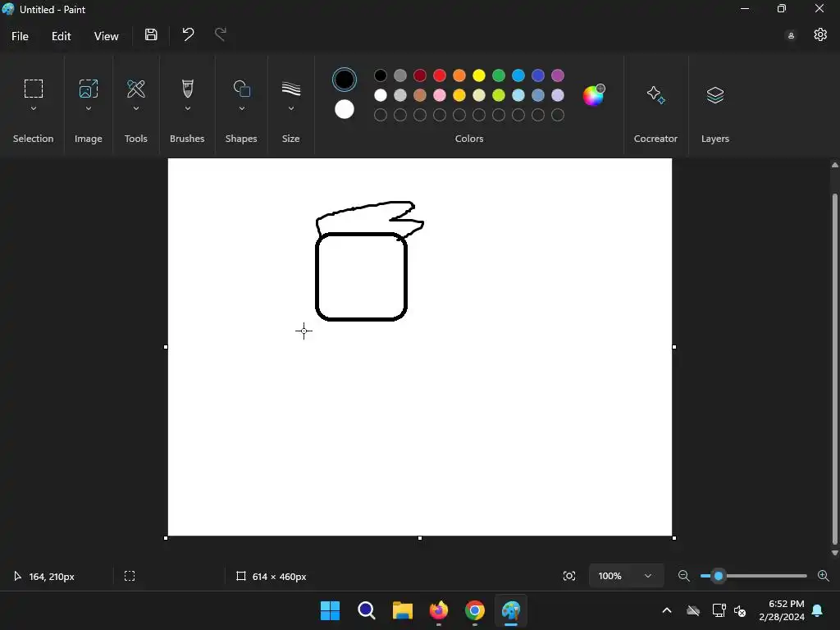This screenshot has width=840, height=630.
Task: Click the Layers label
Action: 715,138
